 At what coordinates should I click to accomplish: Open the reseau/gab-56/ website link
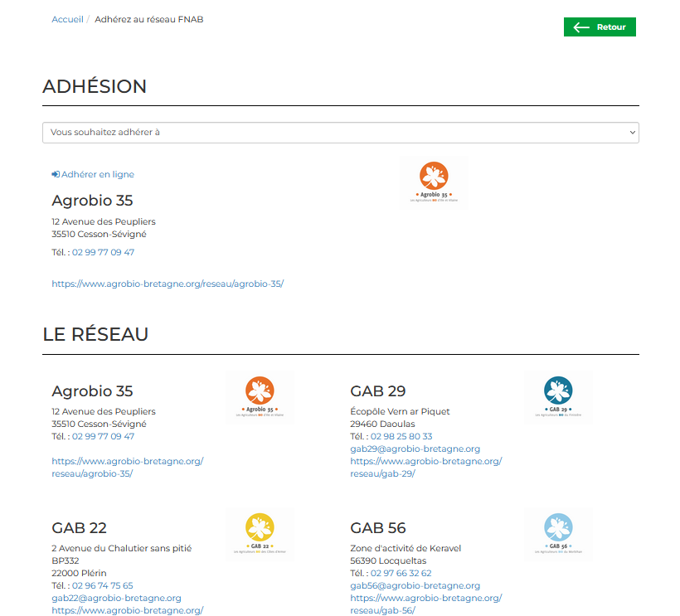pyautogui.click(x=426, y=604)
